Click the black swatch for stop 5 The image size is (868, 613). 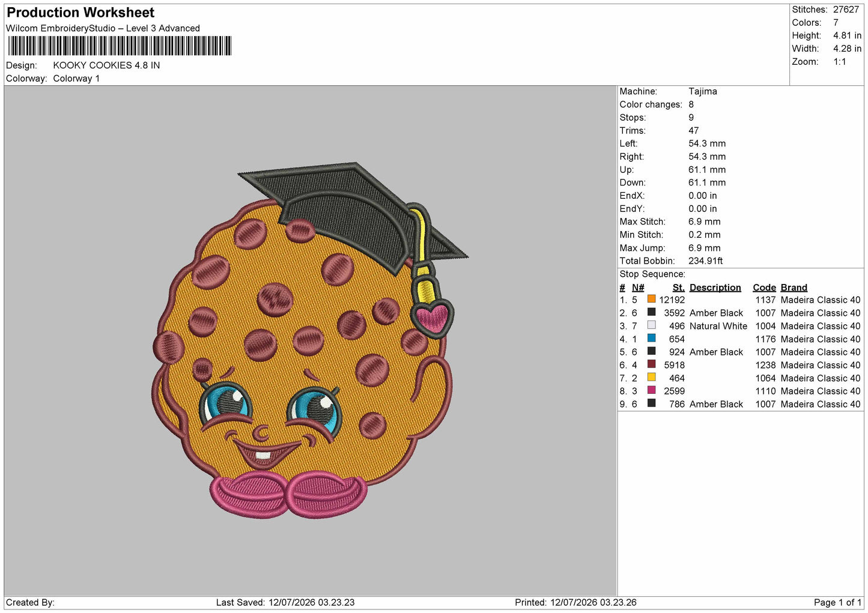click(651, 351)
